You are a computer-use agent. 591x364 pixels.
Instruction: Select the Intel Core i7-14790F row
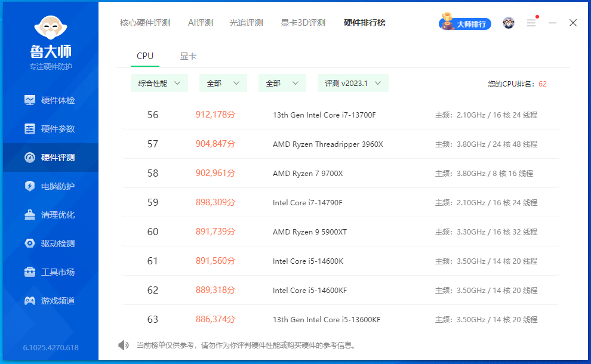[x=341, y=203]
